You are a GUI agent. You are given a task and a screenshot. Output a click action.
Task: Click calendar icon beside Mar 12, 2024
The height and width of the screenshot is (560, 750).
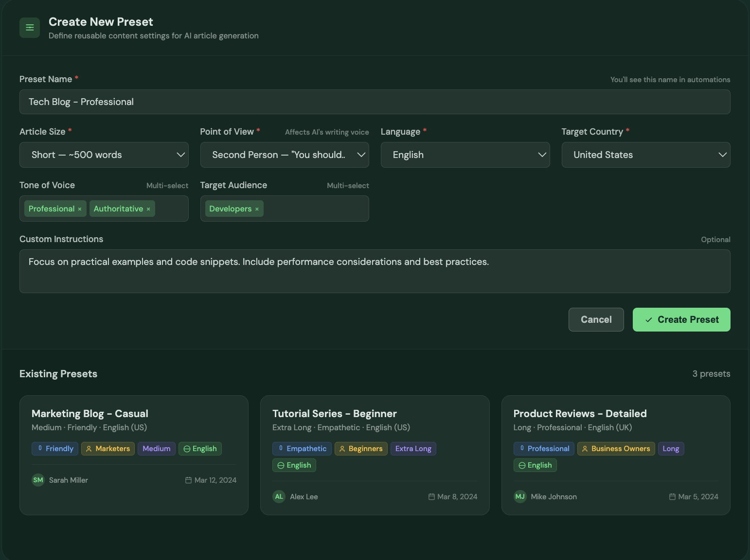pyautogui.click(x=188, y=480)
